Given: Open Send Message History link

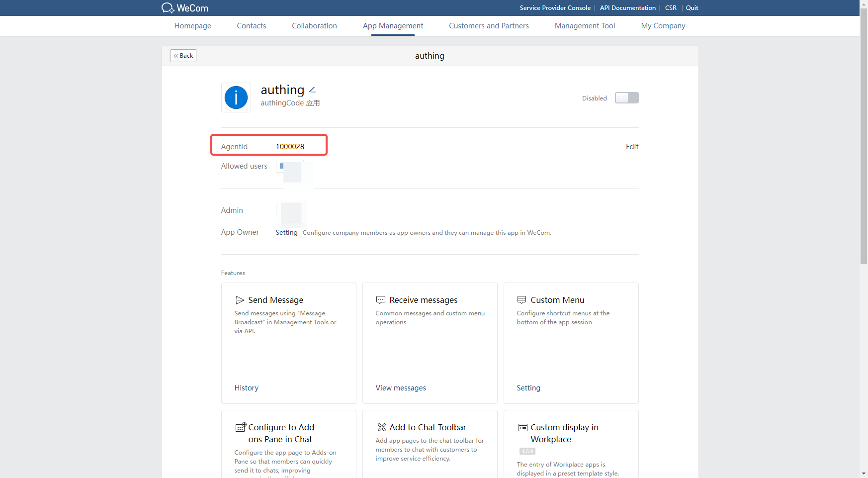Looking at the screenshot, I should point(246,388).
